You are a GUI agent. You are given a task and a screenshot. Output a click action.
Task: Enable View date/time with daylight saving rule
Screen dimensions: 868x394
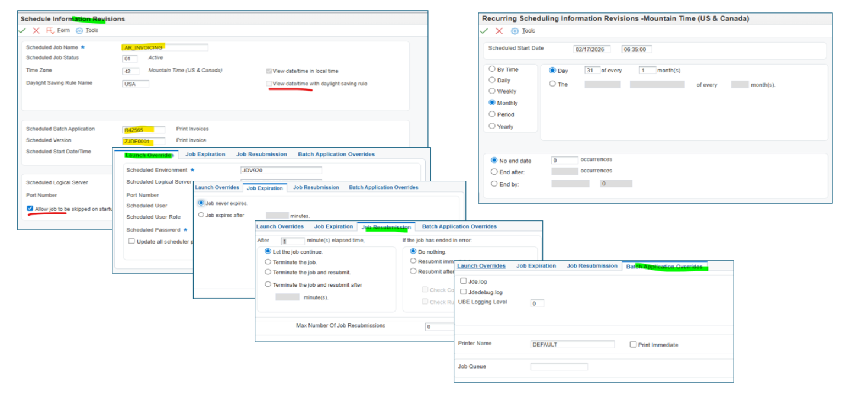tap(269, 84)
